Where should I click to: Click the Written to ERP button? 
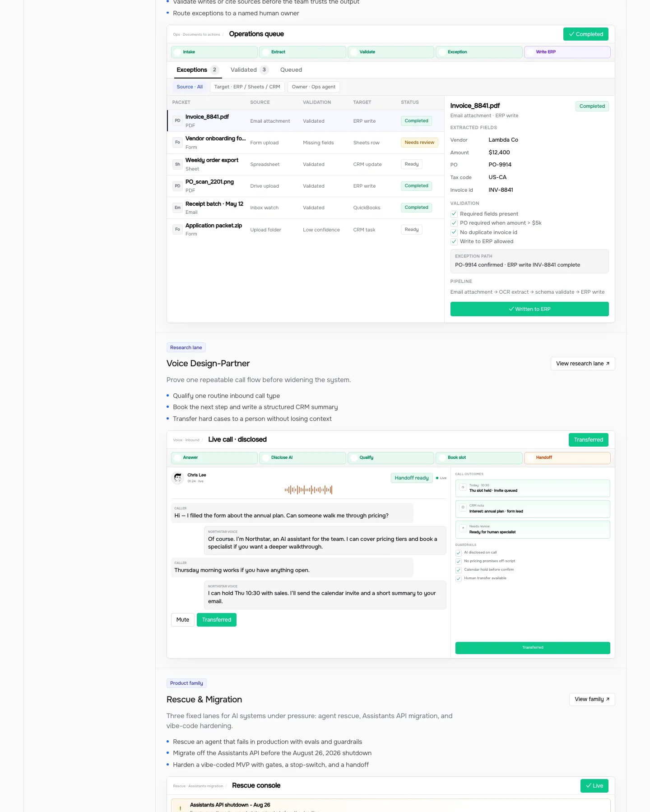(529, 309)
